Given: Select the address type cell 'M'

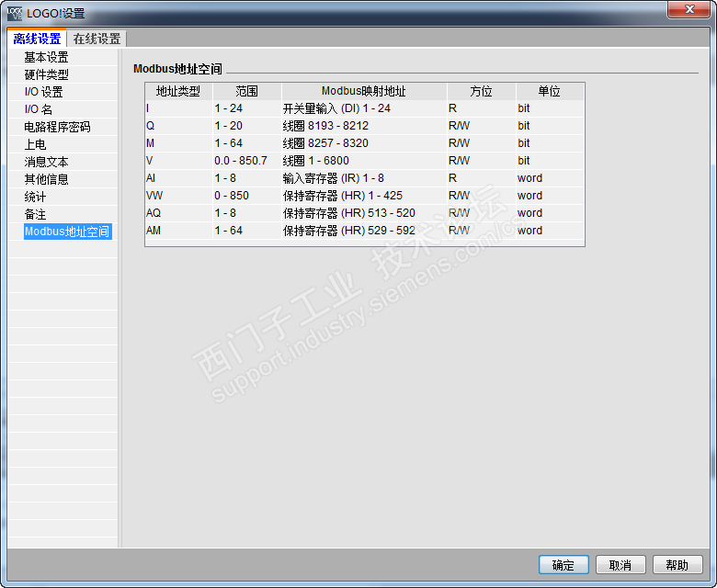Looking at the screenshot, I should pyautogui.click(x=179, y=143).
